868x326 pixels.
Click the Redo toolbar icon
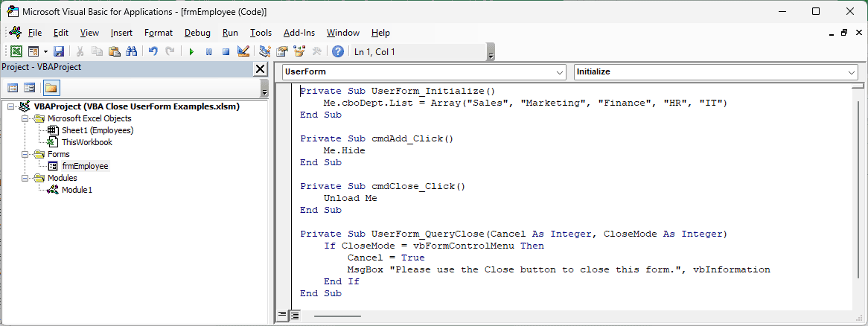(x=170, y=52)
